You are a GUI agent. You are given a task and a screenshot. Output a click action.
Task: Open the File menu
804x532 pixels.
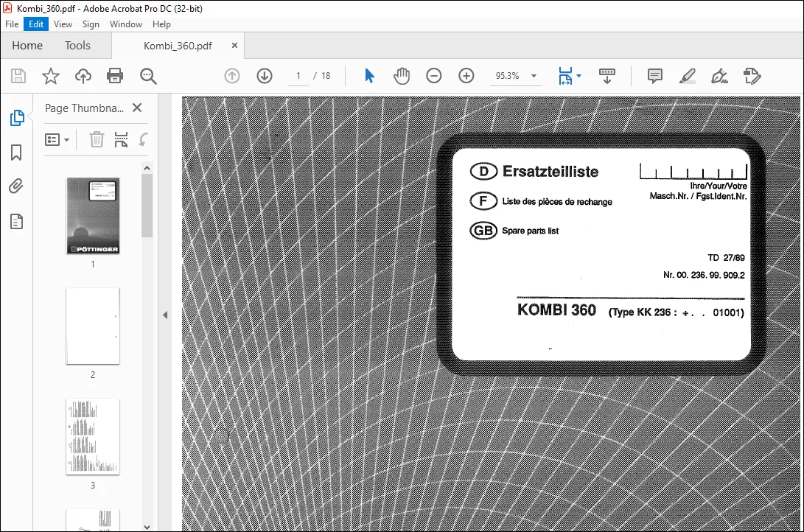click(12, 24)
